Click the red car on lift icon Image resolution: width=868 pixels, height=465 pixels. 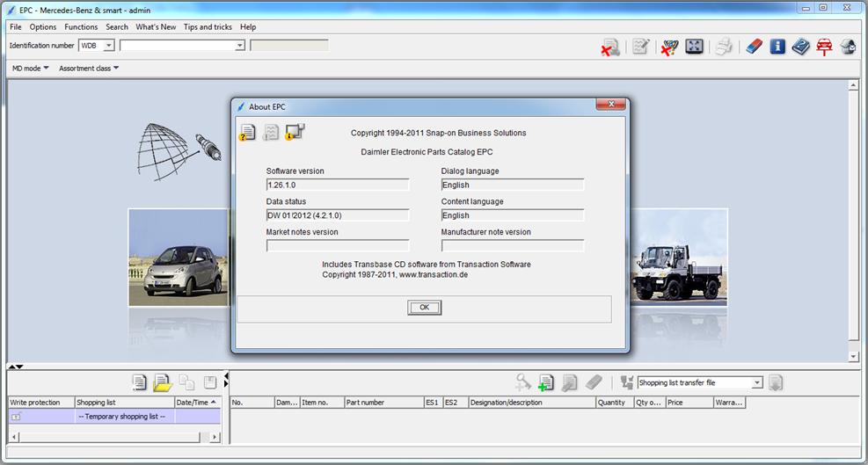pyautogui.click(x=824, y=47)
